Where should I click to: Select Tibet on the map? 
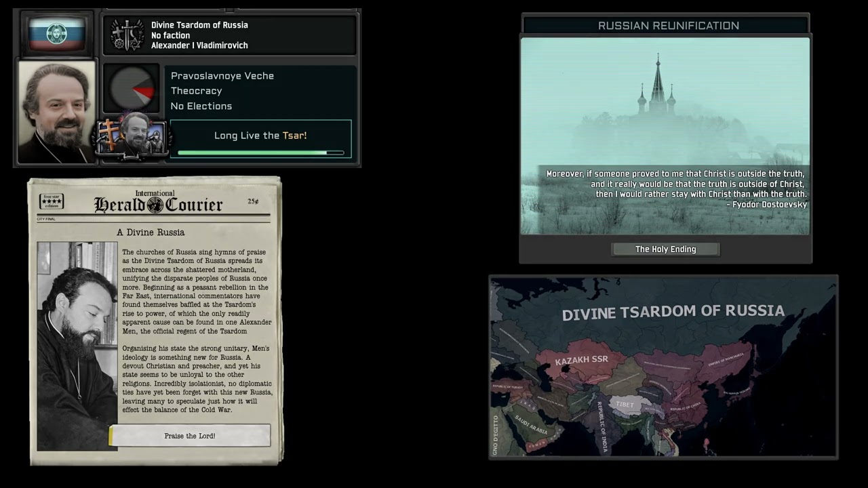(x=625, y=405)
